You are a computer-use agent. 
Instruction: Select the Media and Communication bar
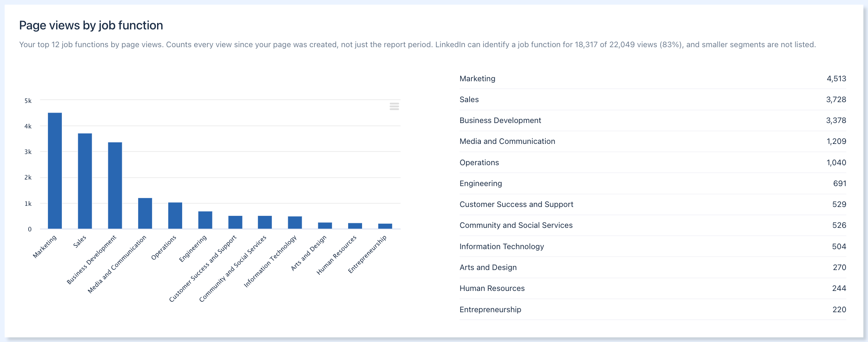[x=145, y=214]
